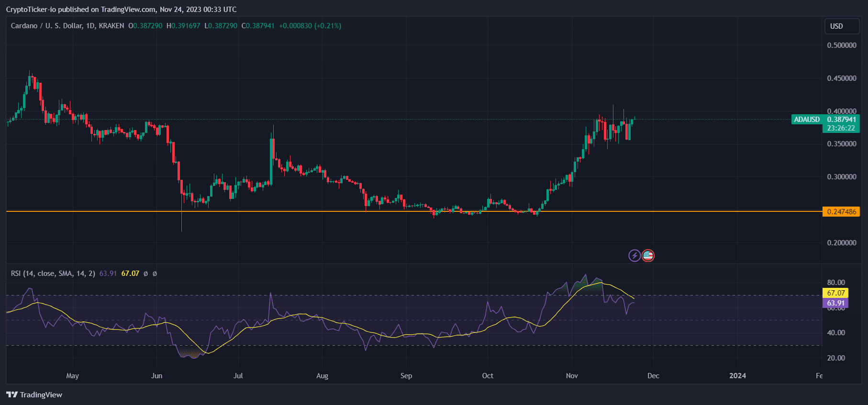Click the US flag economic event icon
This screenshot has width=868, height=405.
[x=648, y=256]
